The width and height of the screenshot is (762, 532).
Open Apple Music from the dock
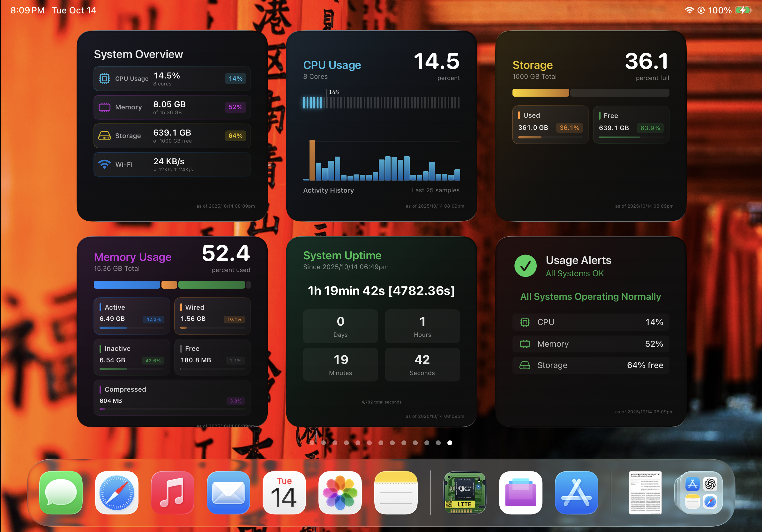172,493
